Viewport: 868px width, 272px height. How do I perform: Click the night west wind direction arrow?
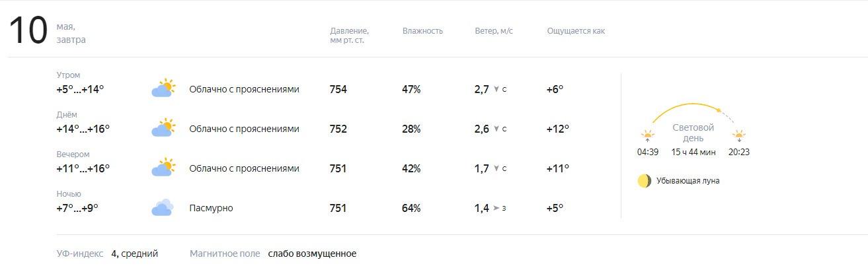[x=496, y=209]
